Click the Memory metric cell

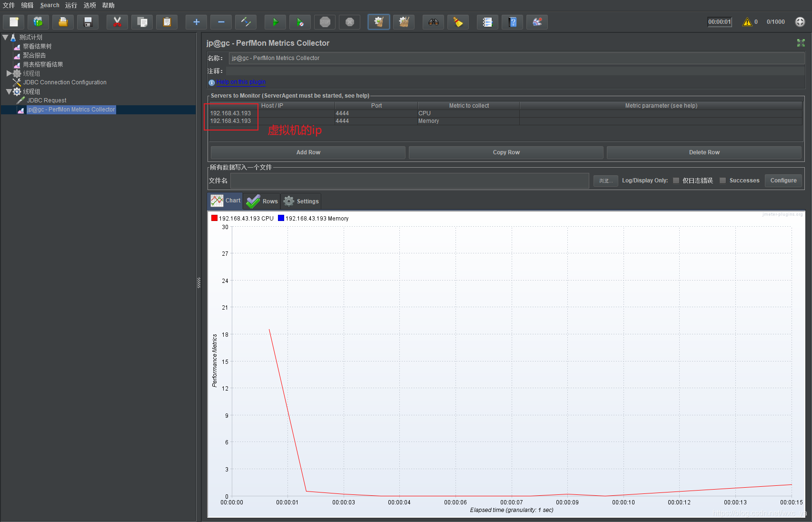click(468, 121)
